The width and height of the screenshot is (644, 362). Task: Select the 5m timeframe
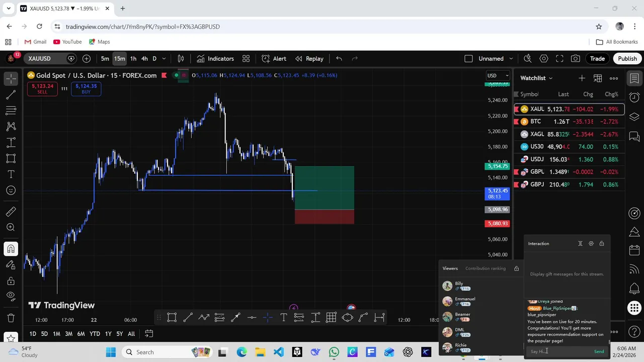tap(105, 59)
